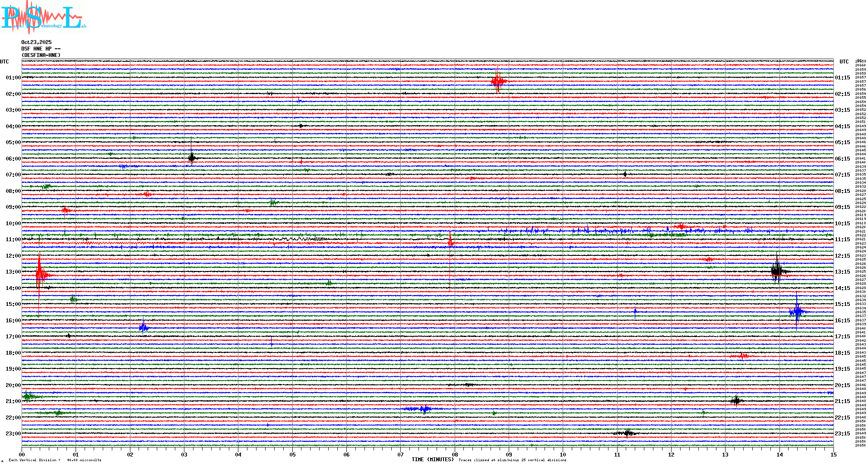Click the 15 minute tick at bottom right
The height and width of the screenshot is (466, 868).
[x=833, y=454]
